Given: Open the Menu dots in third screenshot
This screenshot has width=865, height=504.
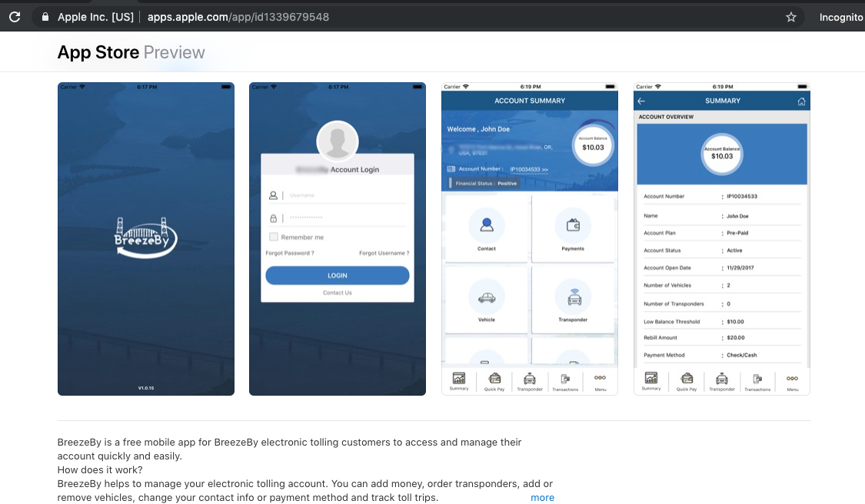Looking at the screenshot, I should coord(600,381).
